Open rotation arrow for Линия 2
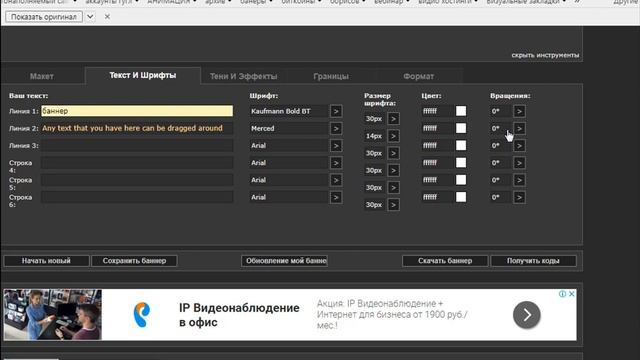 tap(519, 129)
